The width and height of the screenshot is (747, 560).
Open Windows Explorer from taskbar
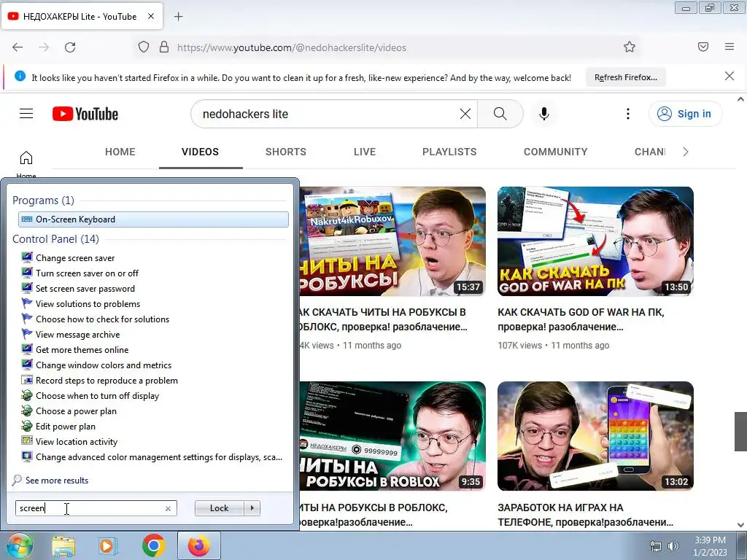(63, 545)
